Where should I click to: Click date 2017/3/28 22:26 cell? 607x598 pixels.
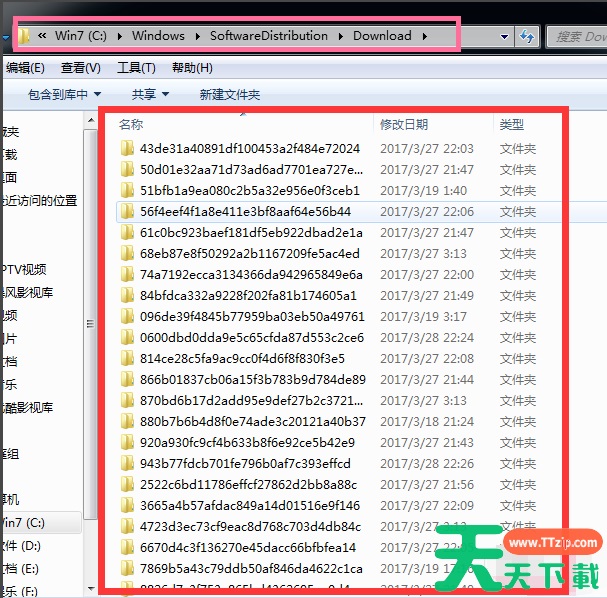427,463
